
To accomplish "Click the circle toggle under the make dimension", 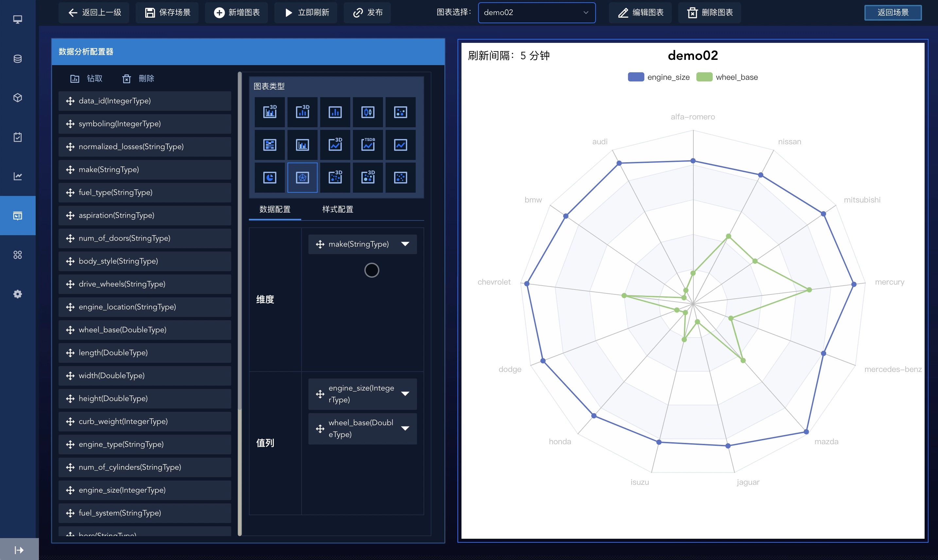I will click(372, 270).
